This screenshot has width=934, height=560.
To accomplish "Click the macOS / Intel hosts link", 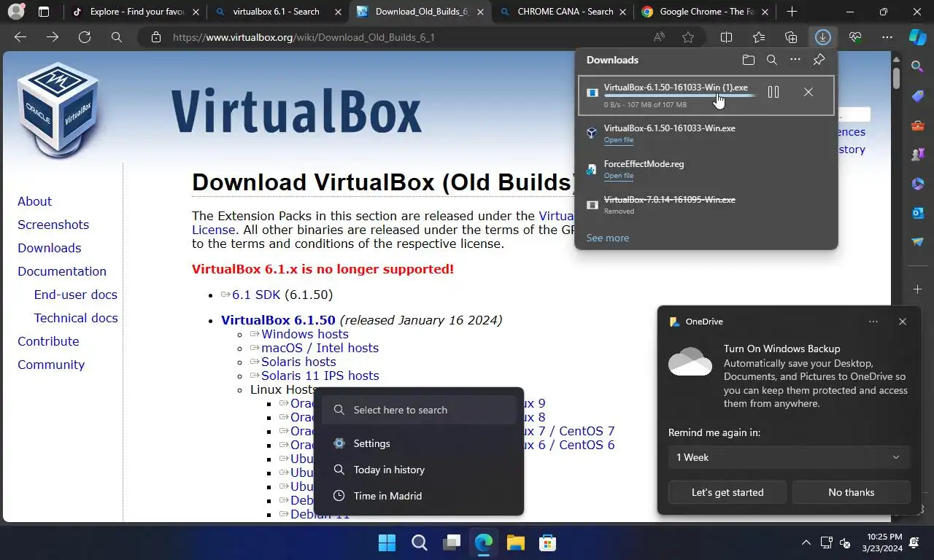I will 320,348.
